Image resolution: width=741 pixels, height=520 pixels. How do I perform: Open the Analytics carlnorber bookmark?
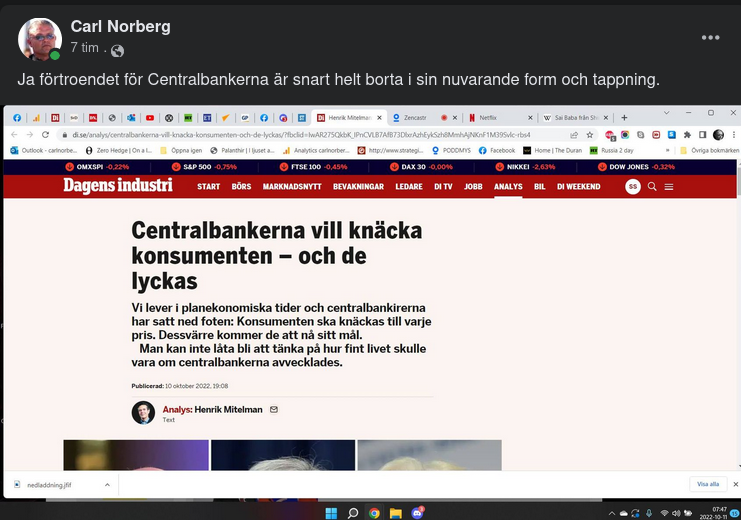[316, 150]
